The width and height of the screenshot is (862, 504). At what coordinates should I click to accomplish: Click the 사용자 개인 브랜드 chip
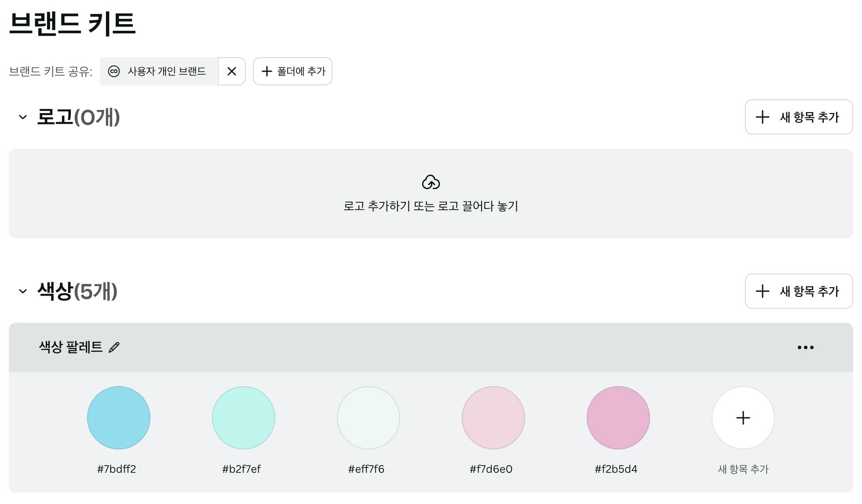coord(167,71)
